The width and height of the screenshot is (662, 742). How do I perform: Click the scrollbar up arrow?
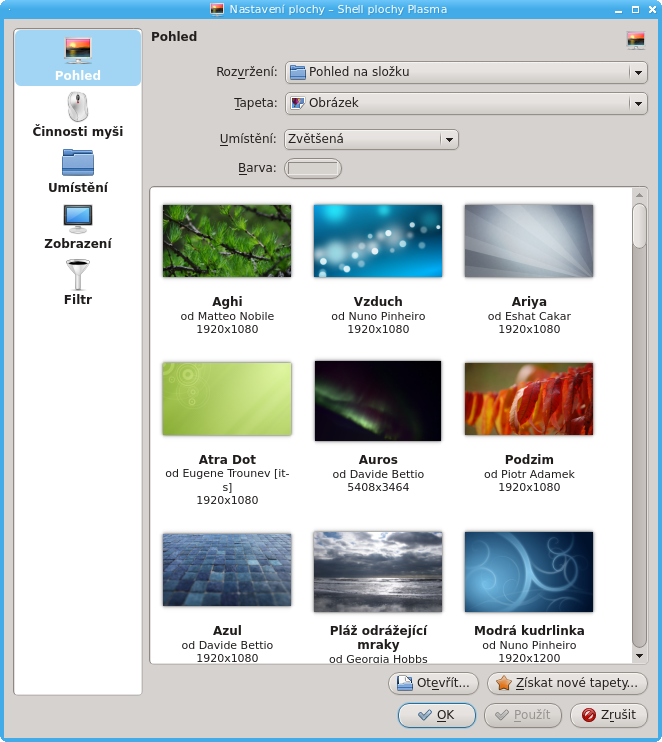[639, 195]
